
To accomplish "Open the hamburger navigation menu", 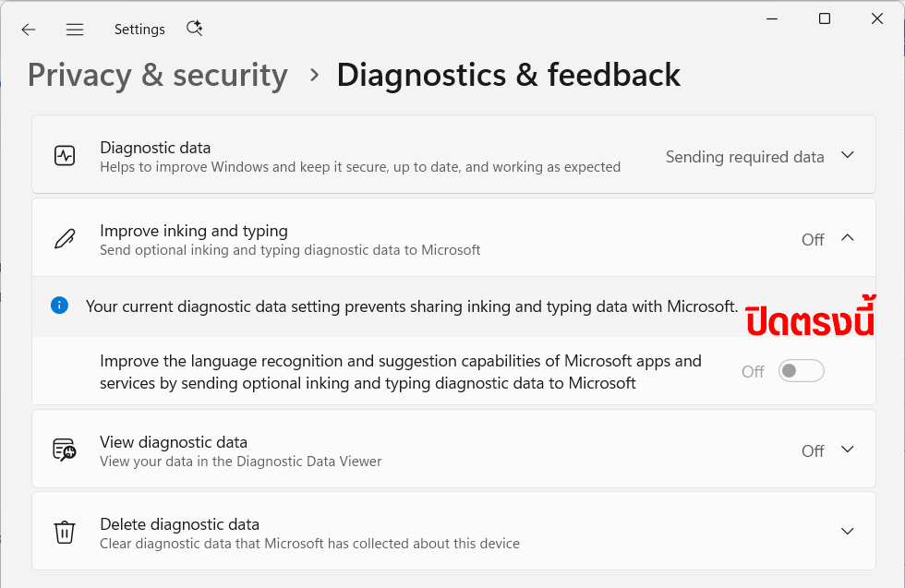I will coord(75,30).
